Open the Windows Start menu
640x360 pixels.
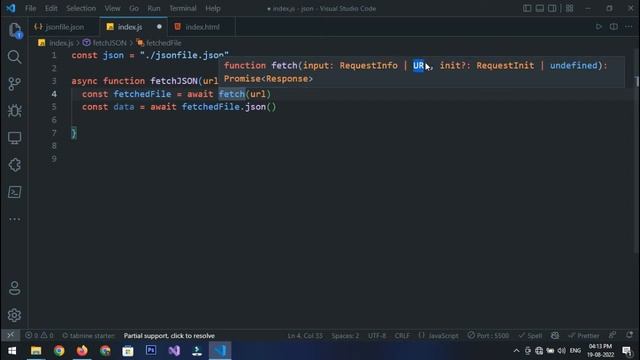(12, 351)
